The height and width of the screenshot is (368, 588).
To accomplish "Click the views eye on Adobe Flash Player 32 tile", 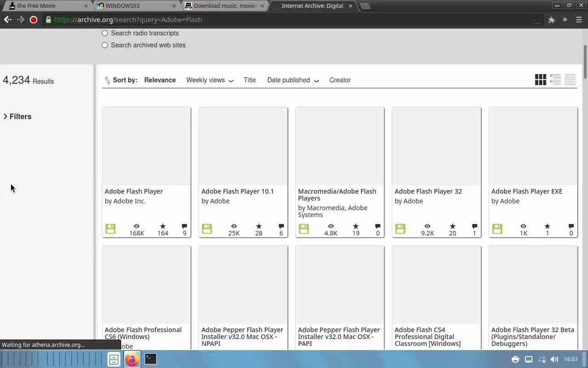I will (x=427, y=226).
